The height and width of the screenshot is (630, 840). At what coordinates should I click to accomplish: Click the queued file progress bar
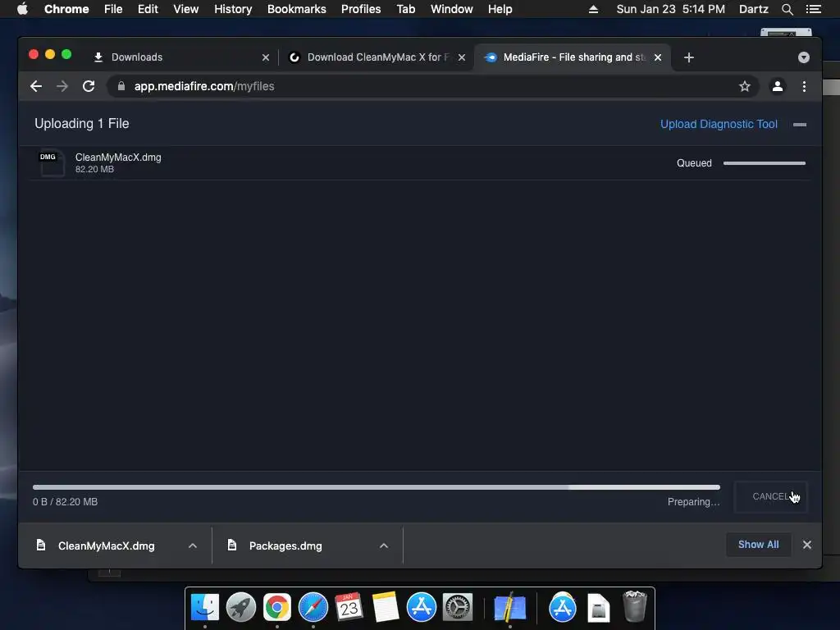tap(765, 163)
